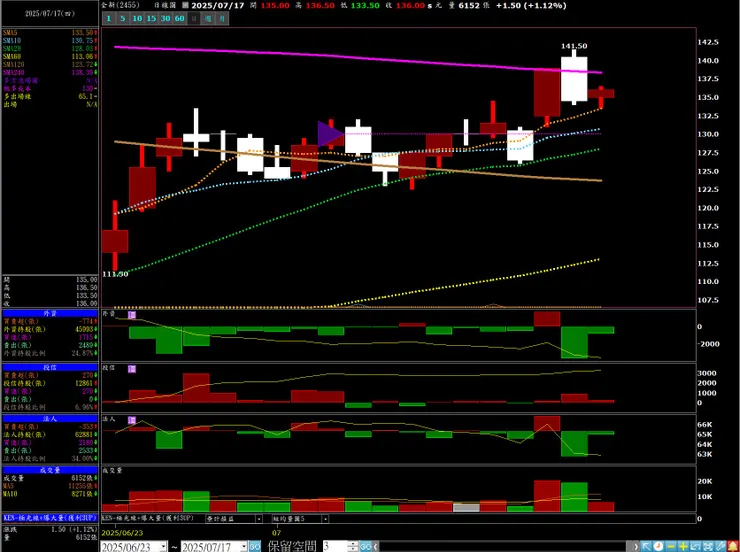Switch to daily (日) chart
This screenshot has width=740, height=552.
[193, 18]
